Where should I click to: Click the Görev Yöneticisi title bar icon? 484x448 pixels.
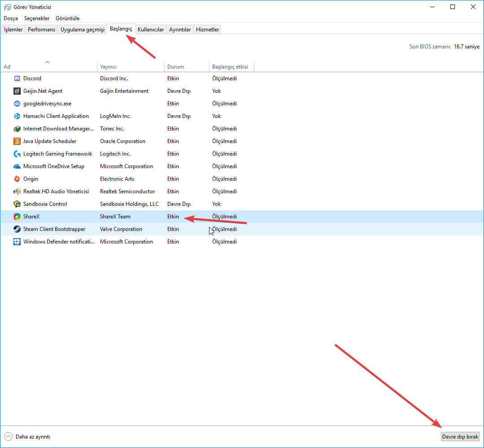coord(8,7)
